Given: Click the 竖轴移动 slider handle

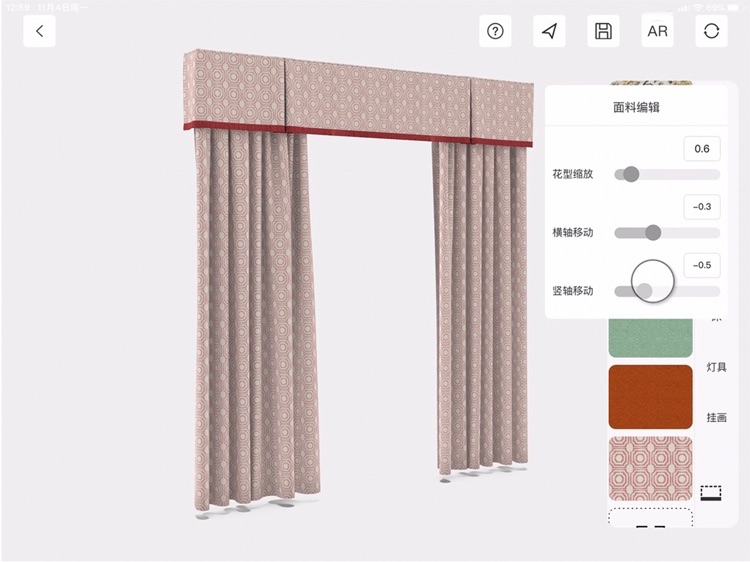Looking at the screenshot, I should pyautogui.click(x=644, y=291).
